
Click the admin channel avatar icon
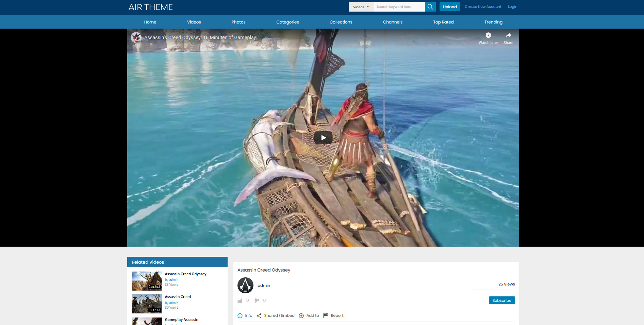[x=245, y=285]
